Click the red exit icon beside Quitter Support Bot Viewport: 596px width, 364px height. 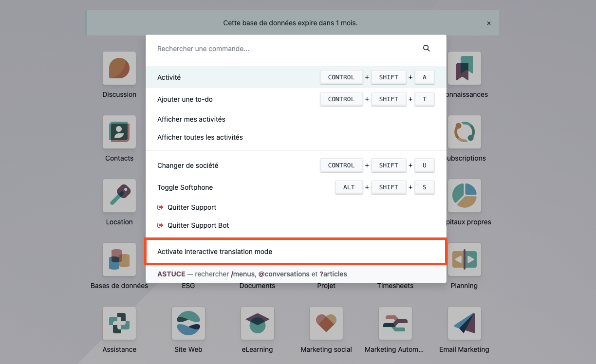click(160, 225)
